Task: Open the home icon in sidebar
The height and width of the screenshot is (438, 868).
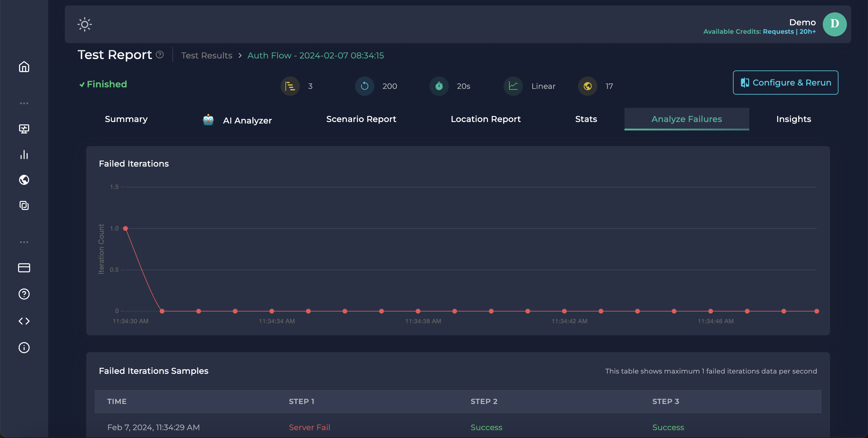Action: tap(24, 67)
